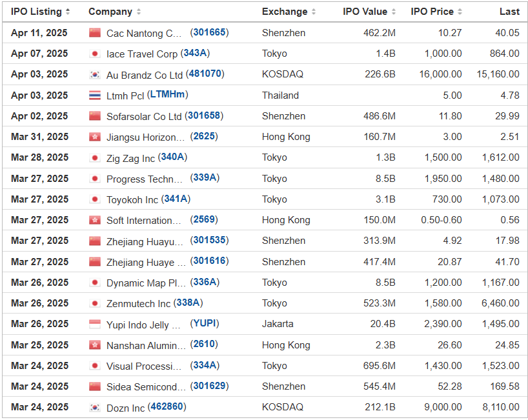Open ticker link 481070

pyautogui.click(x=205, y=74)
